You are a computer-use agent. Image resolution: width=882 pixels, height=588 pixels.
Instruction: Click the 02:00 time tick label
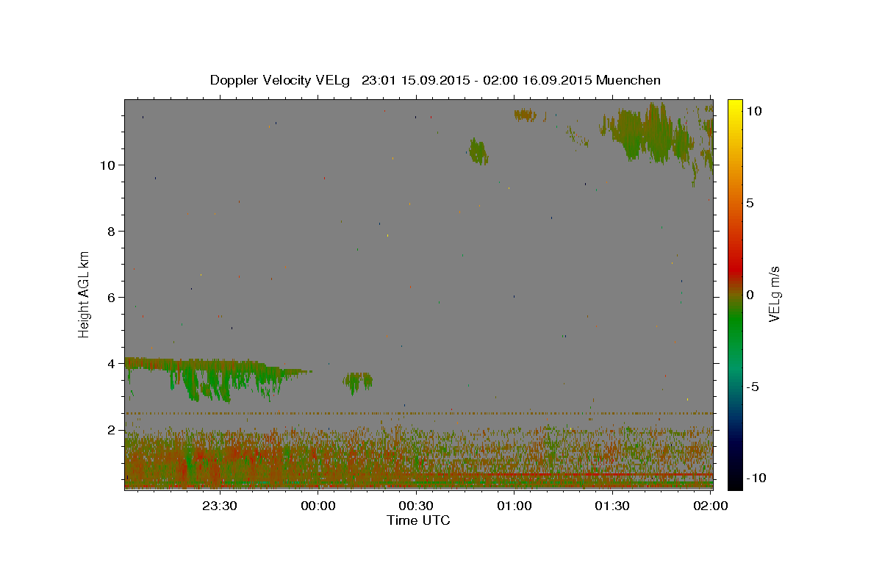pos(710,506)
